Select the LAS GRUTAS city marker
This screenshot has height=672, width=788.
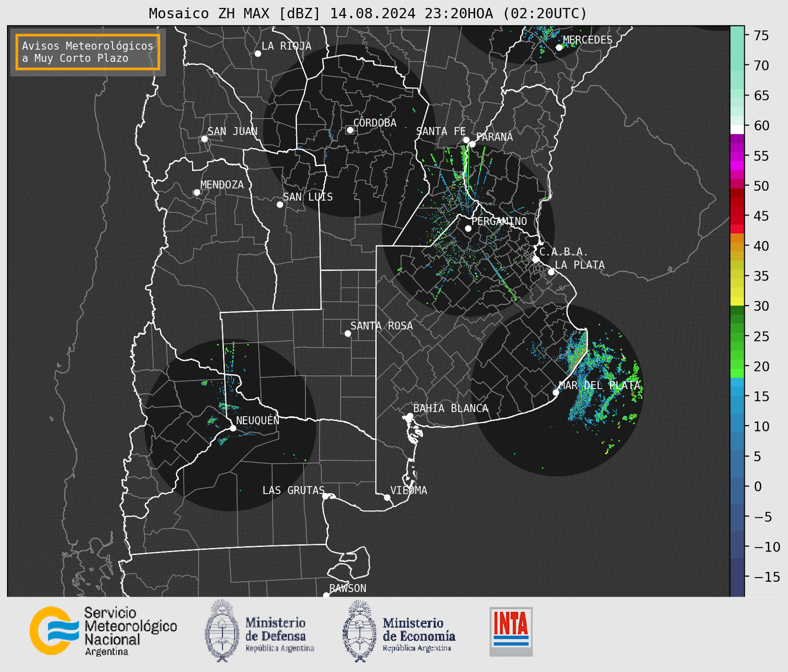[x=326, y=496]
